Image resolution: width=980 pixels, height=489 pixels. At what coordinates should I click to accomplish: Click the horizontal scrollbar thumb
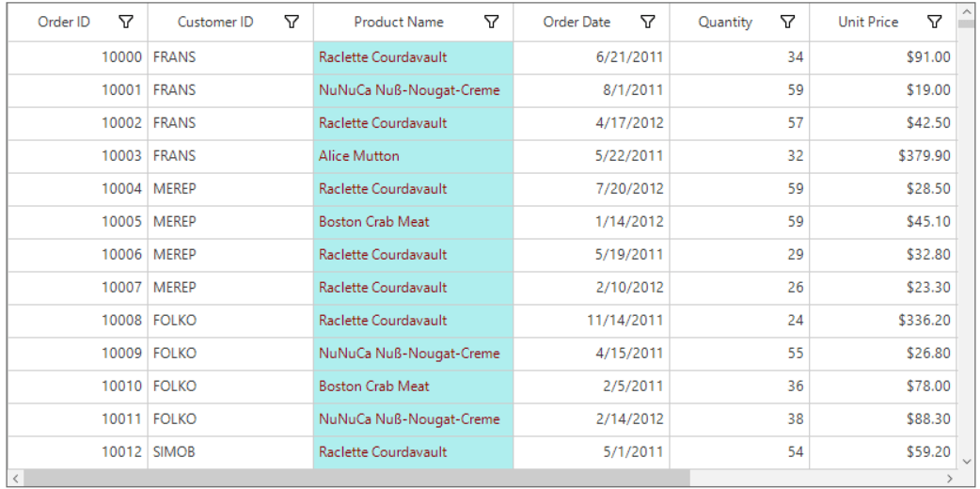pyautogui.click(x=356, y=479)
